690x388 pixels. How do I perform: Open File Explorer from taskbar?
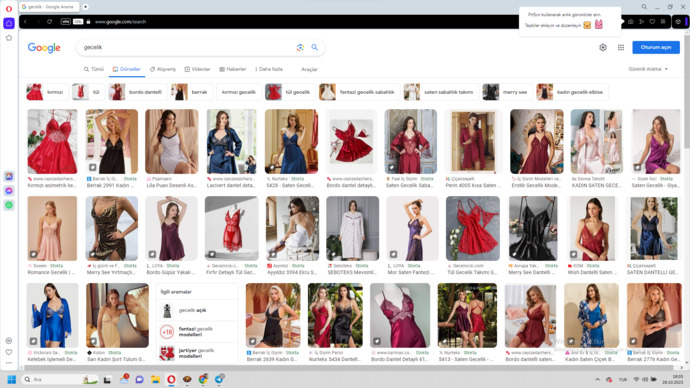click(155, 379)
